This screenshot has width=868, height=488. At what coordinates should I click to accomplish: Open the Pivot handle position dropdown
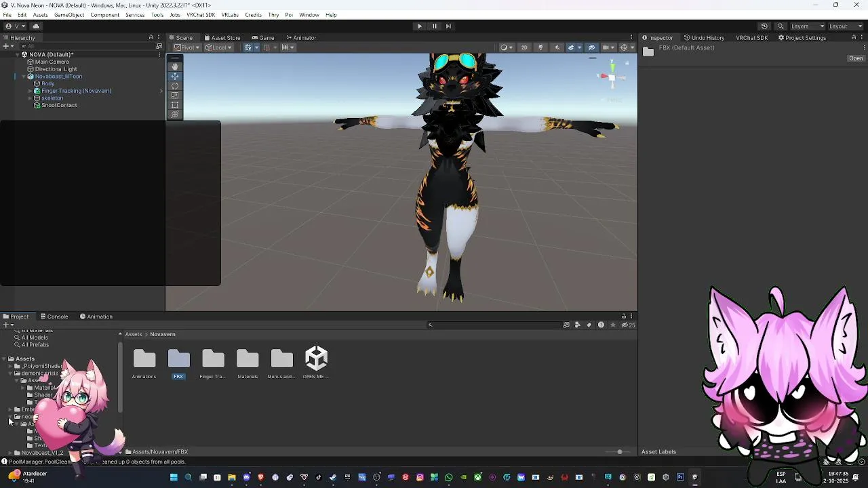coord(187,47)
